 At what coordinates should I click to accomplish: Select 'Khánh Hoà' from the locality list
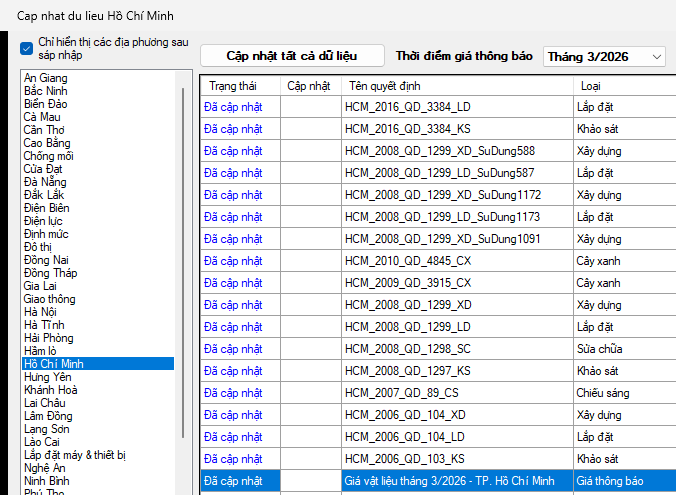(x=50, y=390)
